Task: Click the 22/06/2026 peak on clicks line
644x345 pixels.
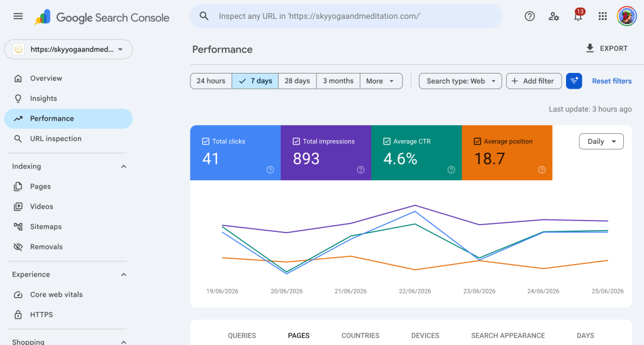Action: (x=415, y=212)
